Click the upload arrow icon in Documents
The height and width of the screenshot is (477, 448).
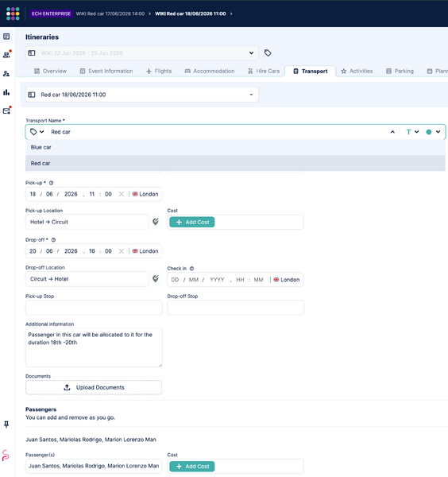click(x=68, y=387)
